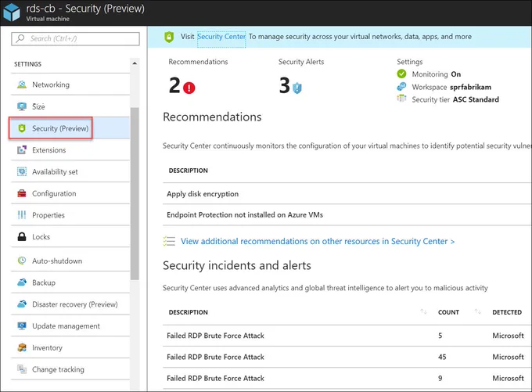Open the Inventory menu item

70,347
